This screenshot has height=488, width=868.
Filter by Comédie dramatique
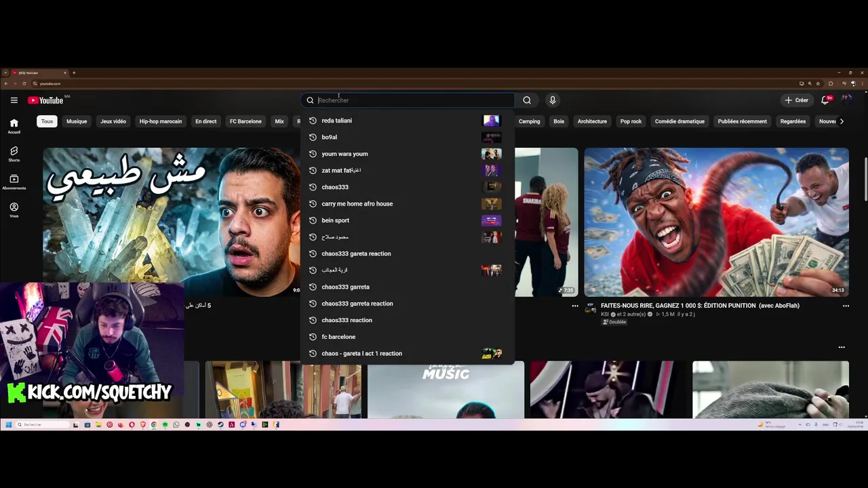point(679,121)
